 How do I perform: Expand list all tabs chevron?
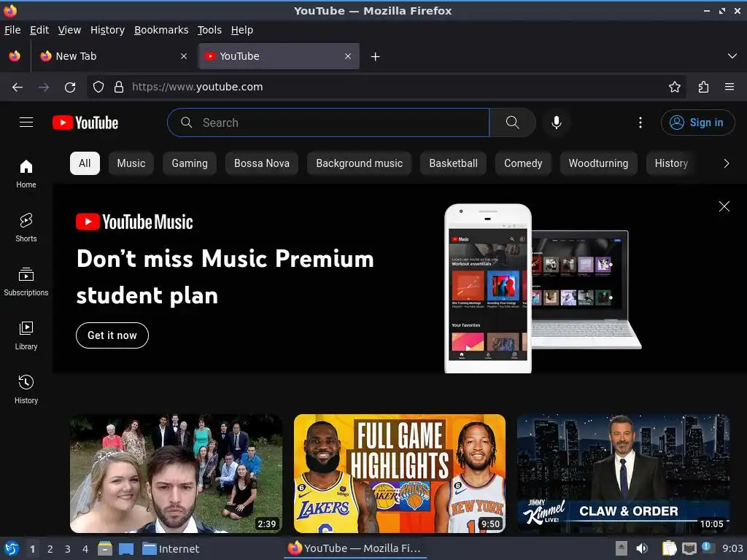click(732, 56)
